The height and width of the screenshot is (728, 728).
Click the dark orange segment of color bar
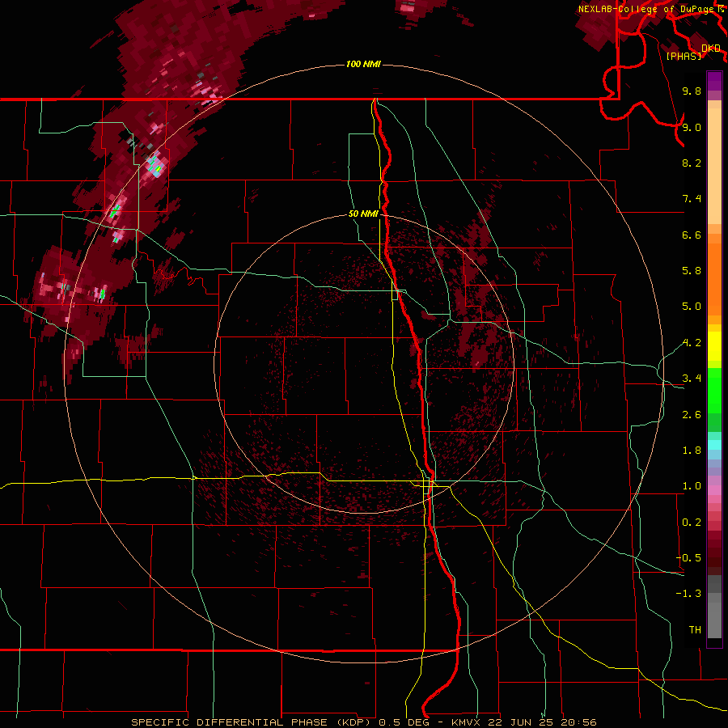pyautogui.click(x=714, y=278)
